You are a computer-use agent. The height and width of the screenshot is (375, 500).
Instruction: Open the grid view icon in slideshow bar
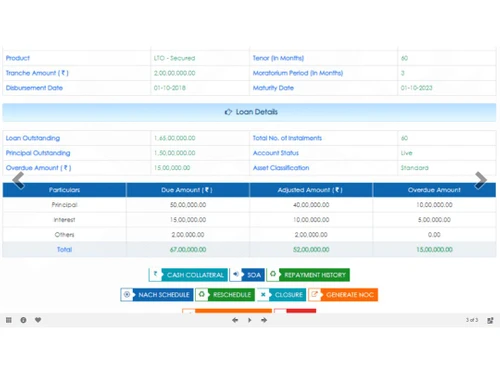pos(9,320)
